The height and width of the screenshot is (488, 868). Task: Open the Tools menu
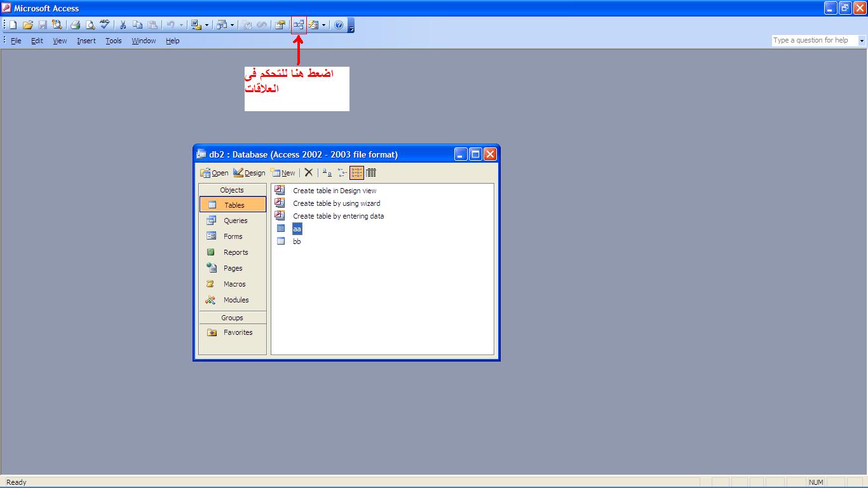113,41
